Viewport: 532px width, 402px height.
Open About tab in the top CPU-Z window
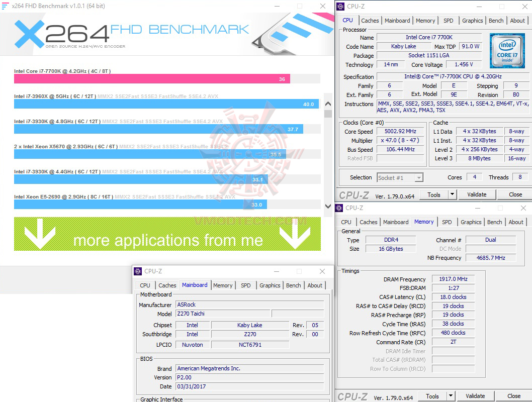point(517,21)
